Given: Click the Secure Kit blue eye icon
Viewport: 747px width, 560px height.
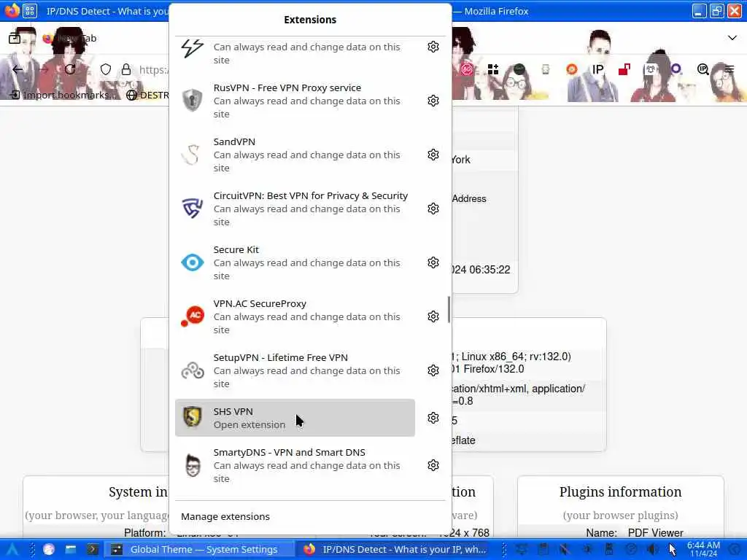Looking at the screenshot, I should click(193, 262).
